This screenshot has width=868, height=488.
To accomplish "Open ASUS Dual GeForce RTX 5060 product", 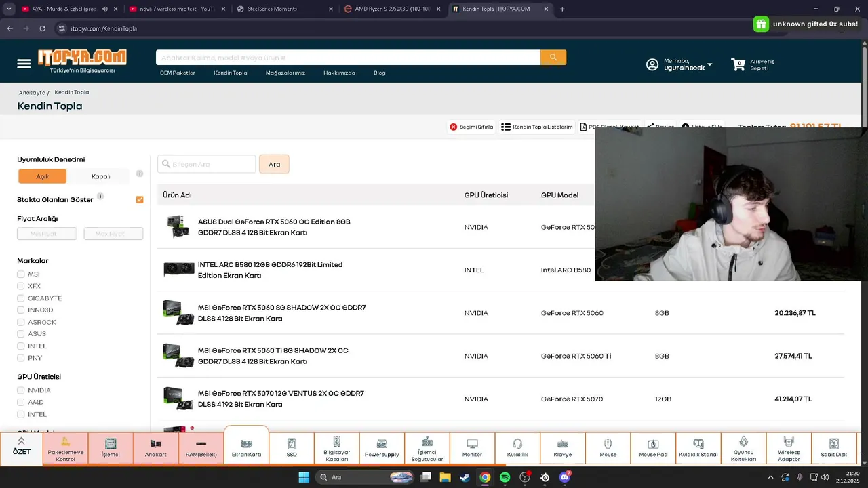I will tap(274, 227).
